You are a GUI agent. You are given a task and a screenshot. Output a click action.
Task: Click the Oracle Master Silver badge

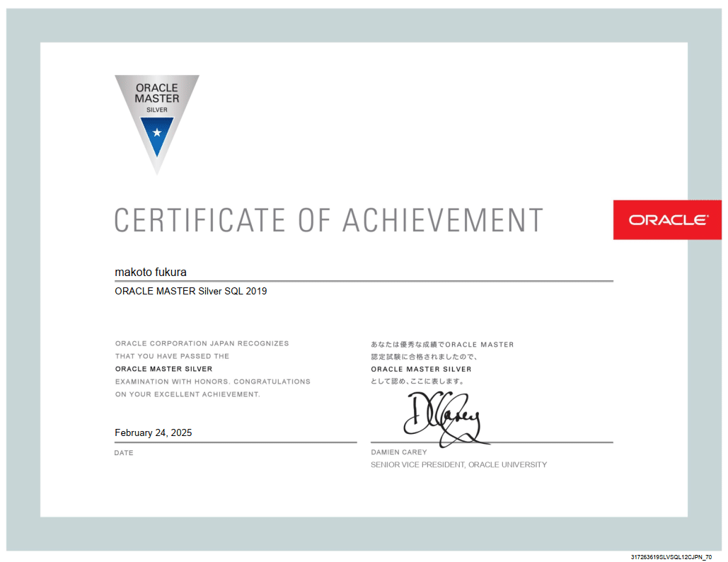tap(157, 125)
